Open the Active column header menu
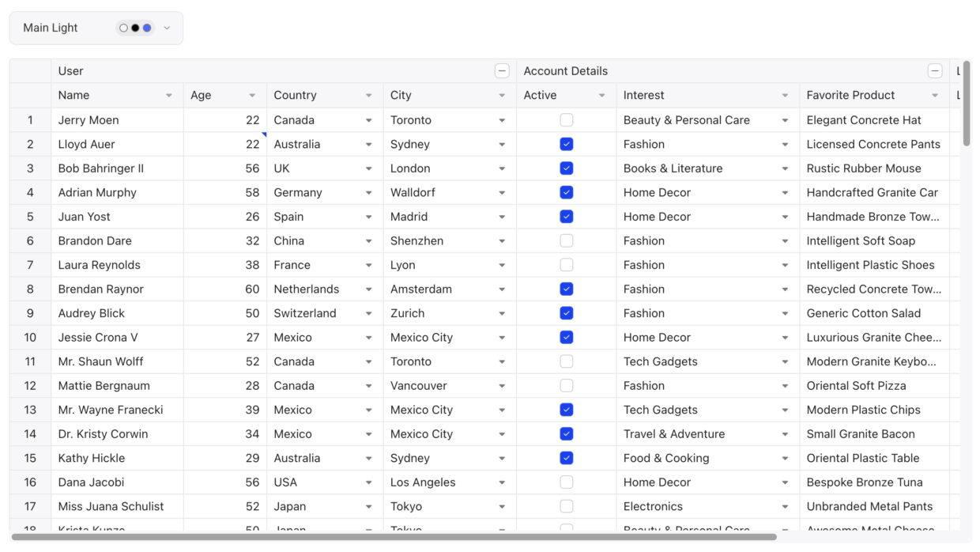This screenshot has width=980, height=552. [602, 96]
